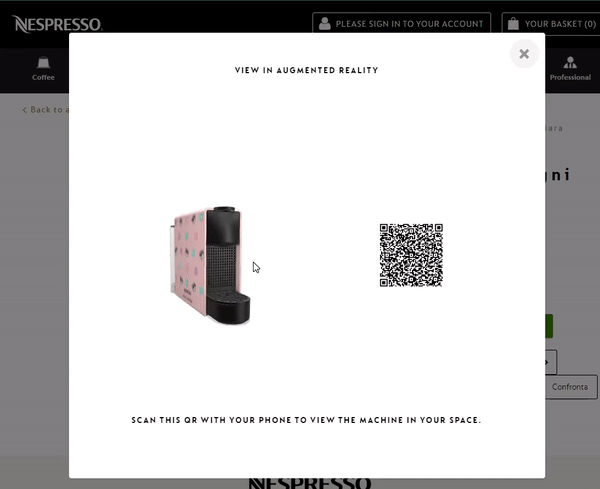
Task: Click the QR code image
Action: pyautogui.click(x=411, y=255)
